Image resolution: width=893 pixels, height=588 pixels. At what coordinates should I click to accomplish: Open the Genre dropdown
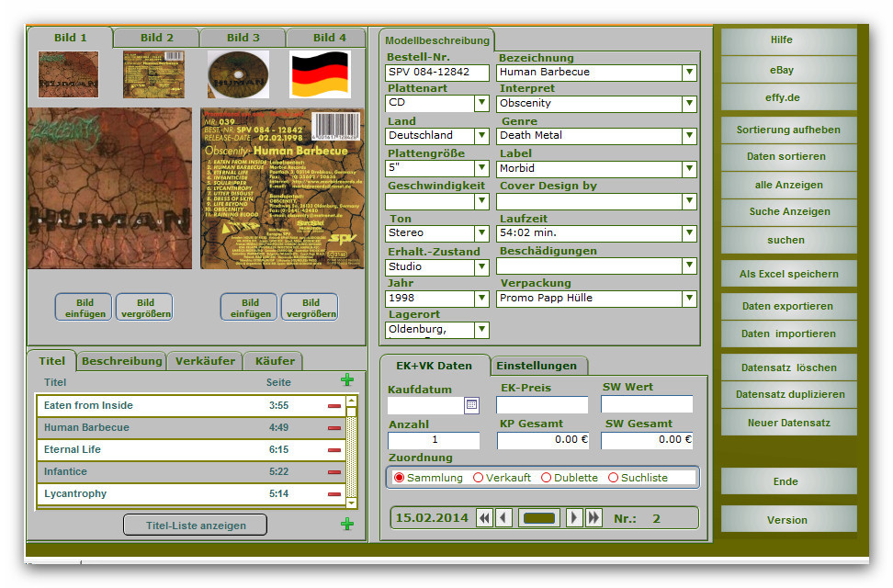[x=689, y=136]
